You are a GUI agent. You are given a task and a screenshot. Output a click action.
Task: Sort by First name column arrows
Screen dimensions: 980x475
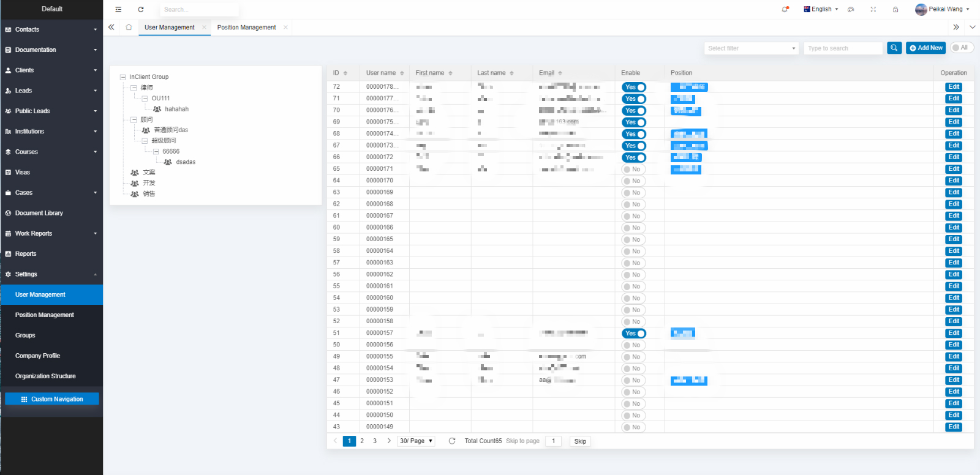click(450, 73)
